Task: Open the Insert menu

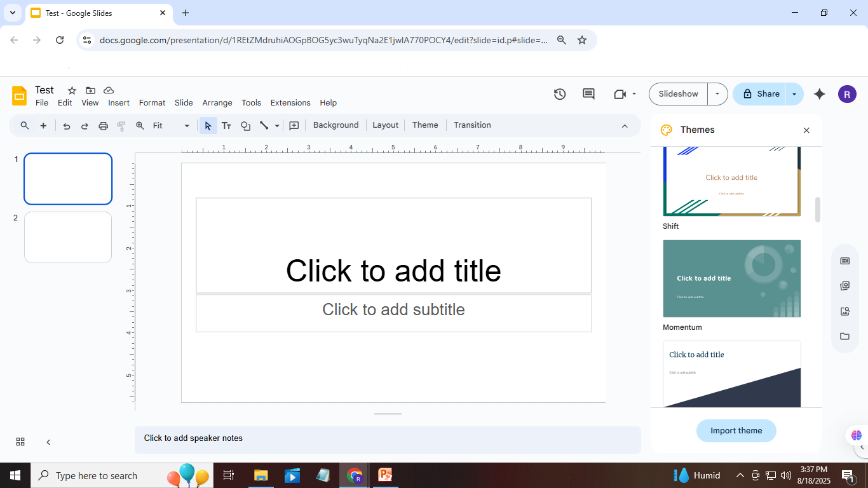Action: point(119,103)
